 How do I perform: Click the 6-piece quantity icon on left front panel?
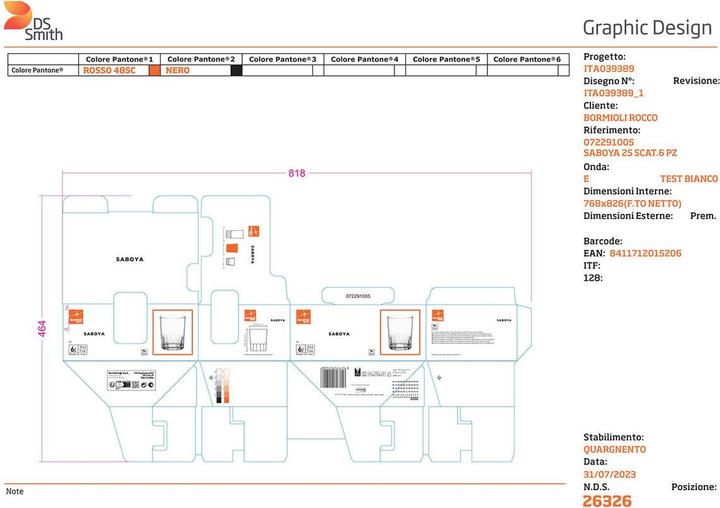78,350
